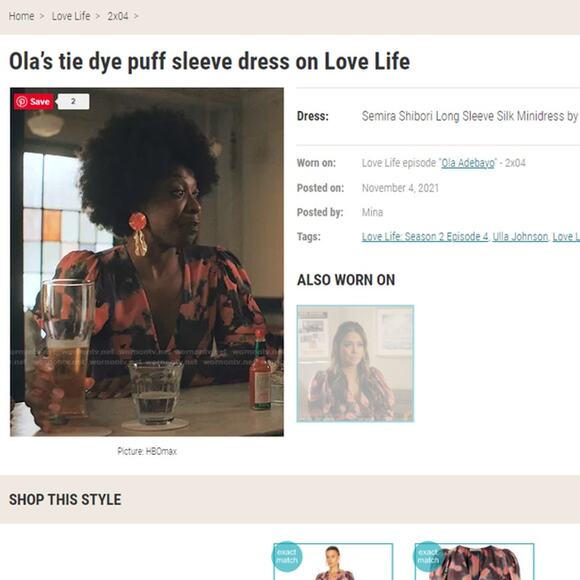Click the Pinterest Save button
The width and height of the screenshot is (580, 580).
(x=34, y=102)
